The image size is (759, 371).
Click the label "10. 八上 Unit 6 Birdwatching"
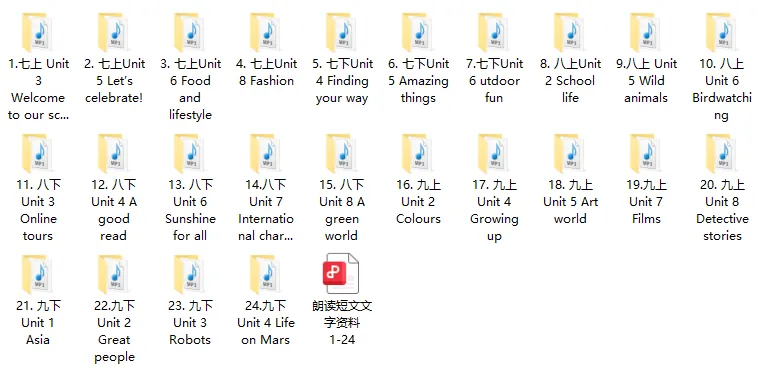[722, 89]
